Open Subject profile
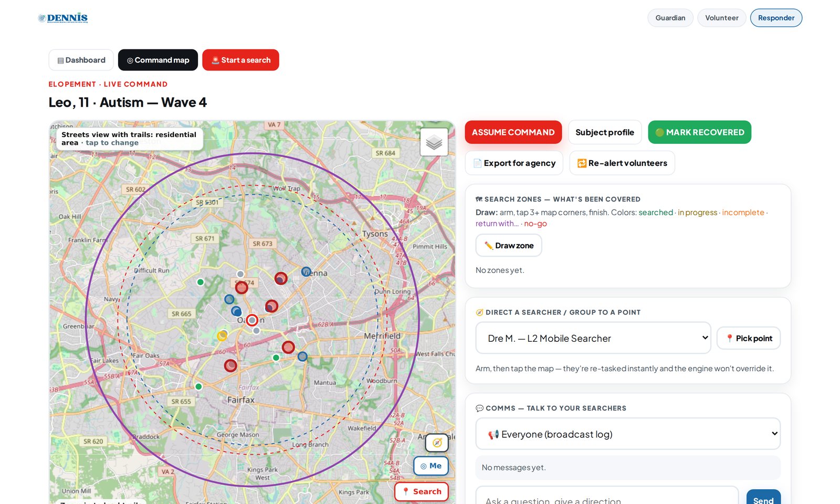The width and height of the screenshot is (840, 504). coord(605,132)
